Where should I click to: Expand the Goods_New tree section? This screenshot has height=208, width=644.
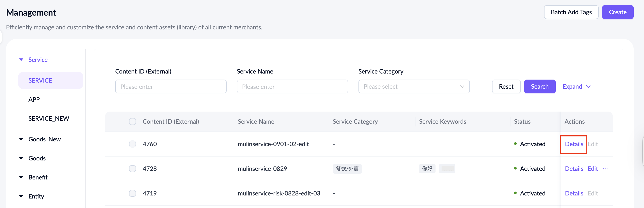(21, 139)
